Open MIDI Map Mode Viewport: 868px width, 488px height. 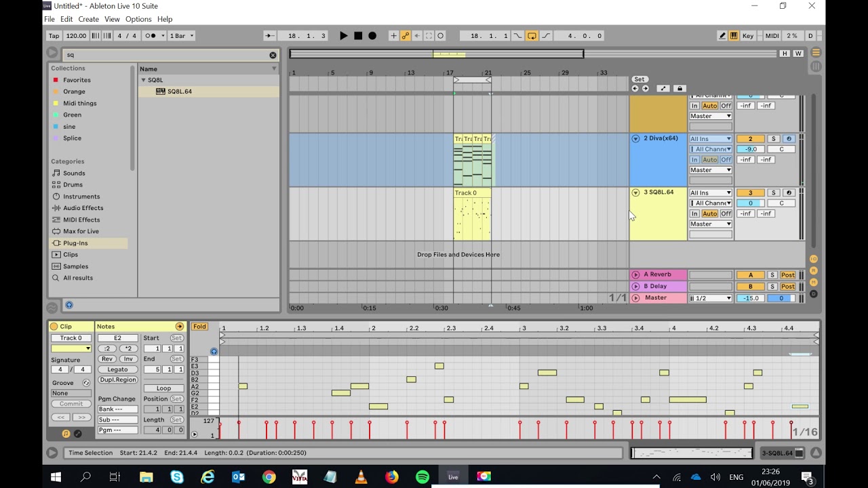772,36
